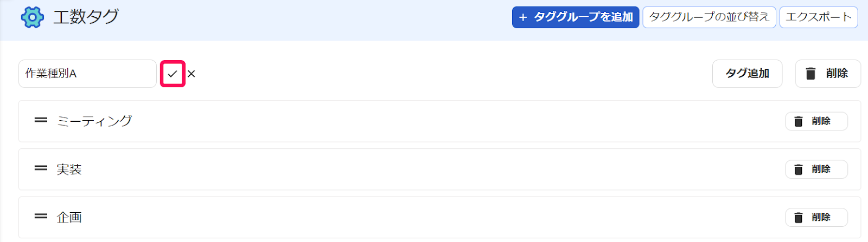Select the drag handle beside 企画
Screen dimensions: 868x242
tap(41, 216)
